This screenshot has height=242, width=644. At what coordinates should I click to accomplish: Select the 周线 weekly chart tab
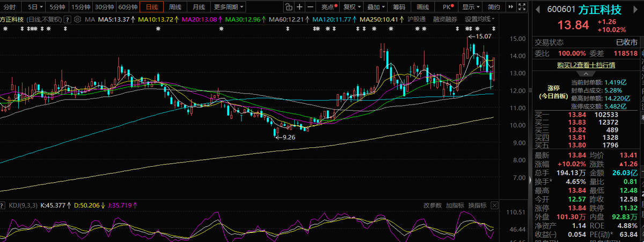(175, 7)
